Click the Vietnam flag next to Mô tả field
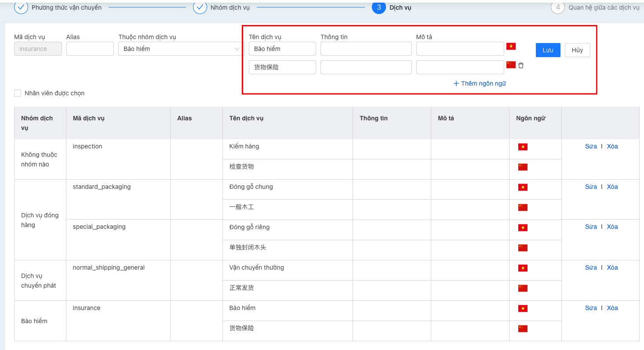Screen dimensions: 644x350 click(511, 46)
